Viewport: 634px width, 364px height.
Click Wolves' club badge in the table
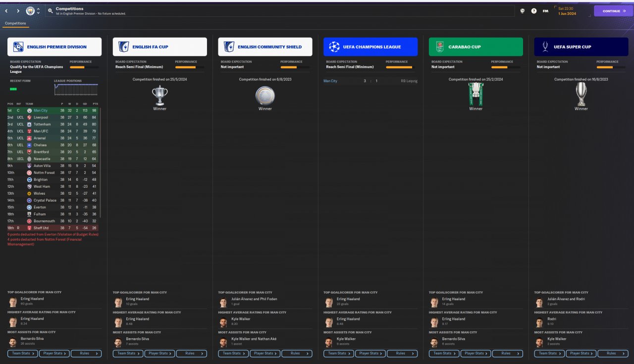(x=29, y=194)
